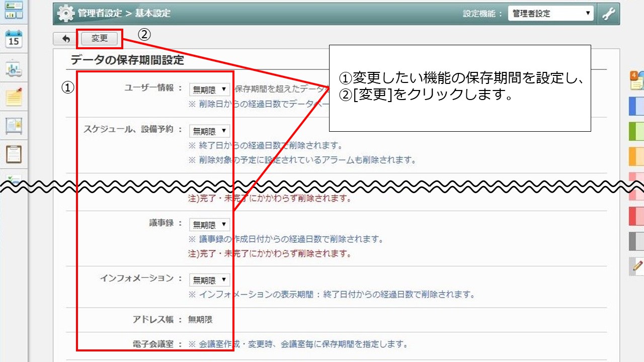This screenshot has height=362, width=644.
Task: Click the note 終了日からの経過日数で削除されます
Action: pyautogui.click(x=265, y=146)
